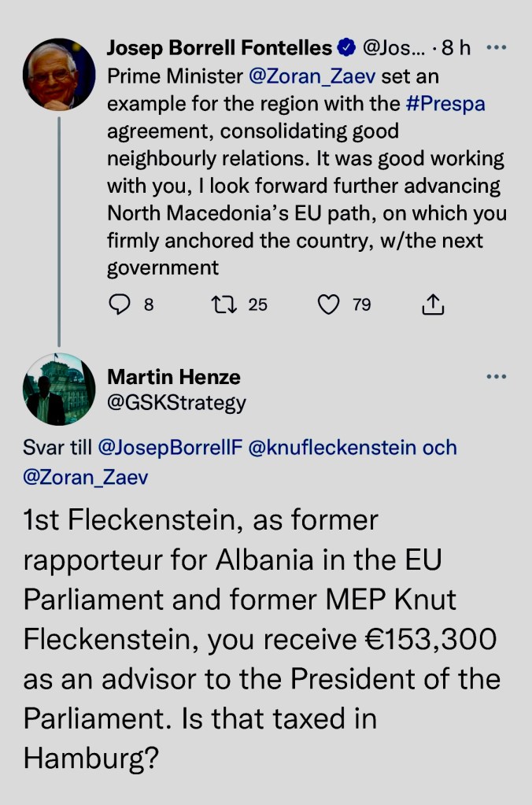Viewport: 532px width, 805px height.
Task: Like the tweet with heart icon
Action: click(x=327, y=305)
